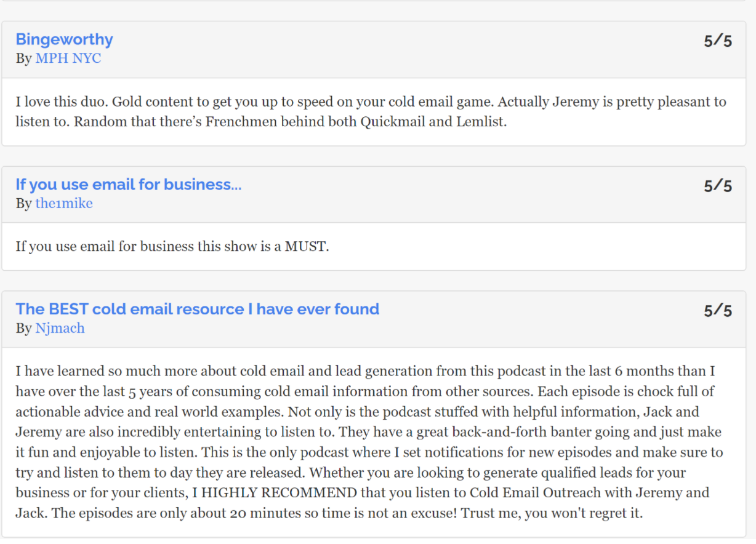Visit reviewer the1mike's profile link

pos(64,203)
